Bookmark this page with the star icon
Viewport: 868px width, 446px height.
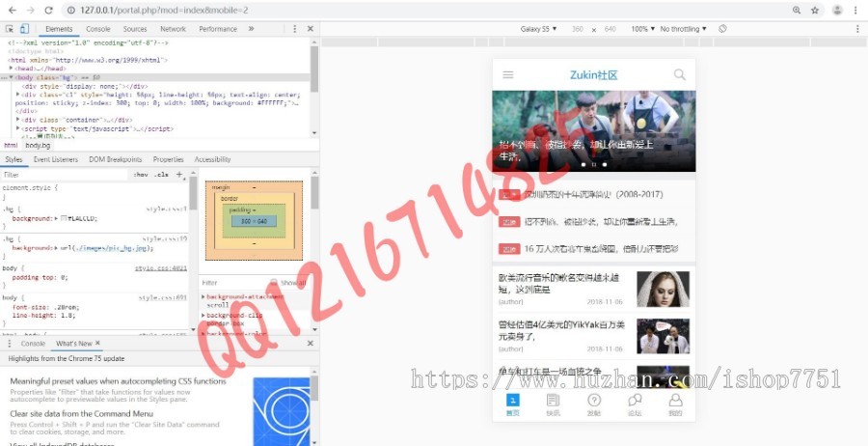point(815,10)
